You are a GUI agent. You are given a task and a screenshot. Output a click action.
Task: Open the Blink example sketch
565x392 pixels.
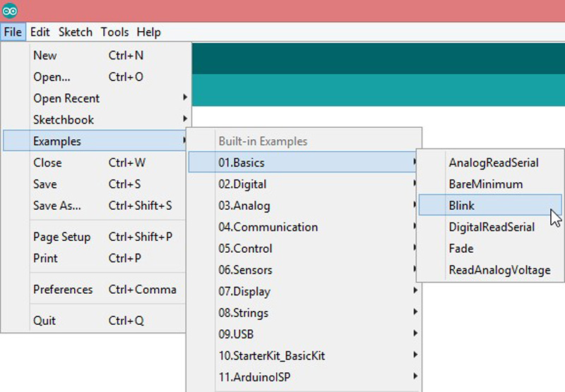pos(462,206)
